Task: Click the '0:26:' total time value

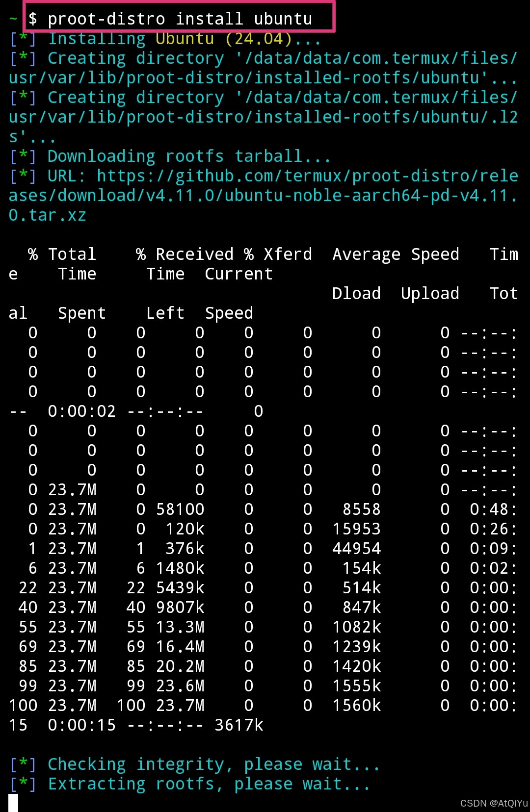Action: (493, 529)
